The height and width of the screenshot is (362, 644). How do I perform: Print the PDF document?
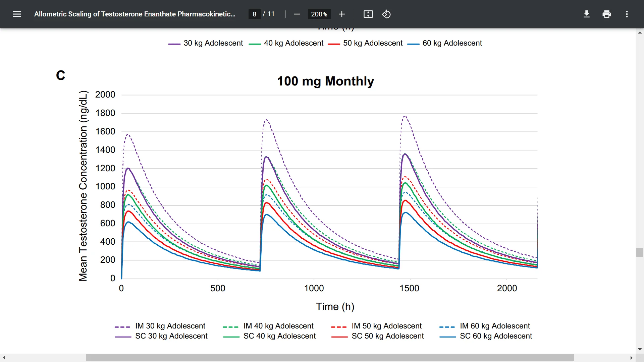point(607,14)
